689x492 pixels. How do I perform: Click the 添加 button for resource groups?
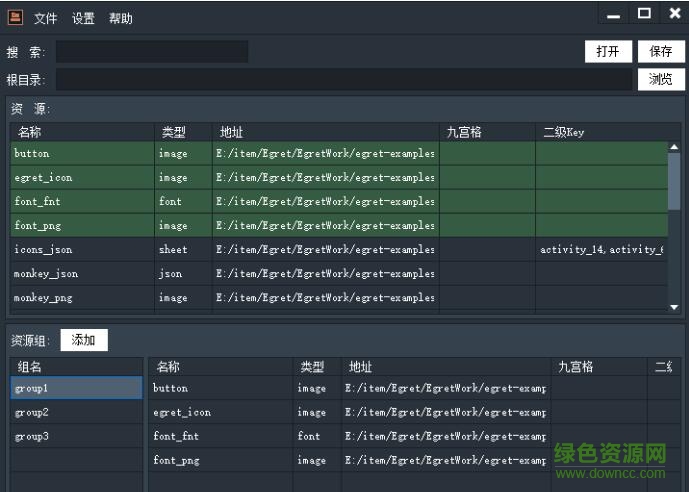(x=84, y=340)
